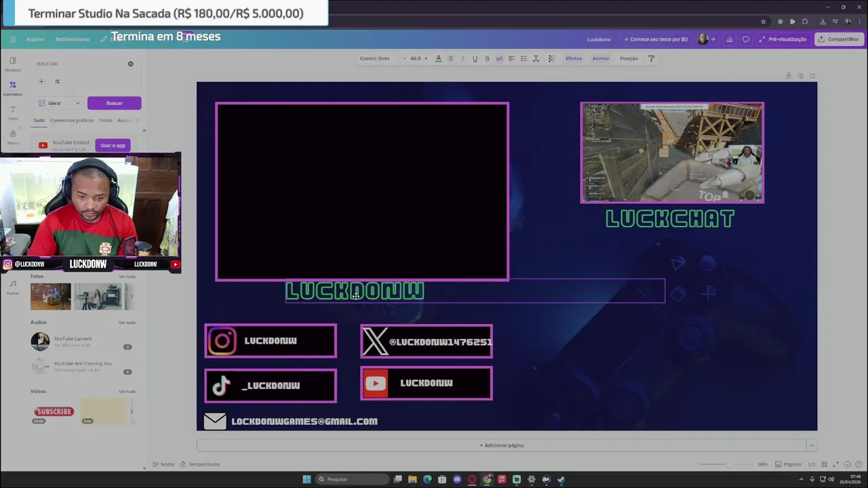Open Animar options
Image resolution: width=868 pixels, height=488 pixels.
click(x=601, y=58)
